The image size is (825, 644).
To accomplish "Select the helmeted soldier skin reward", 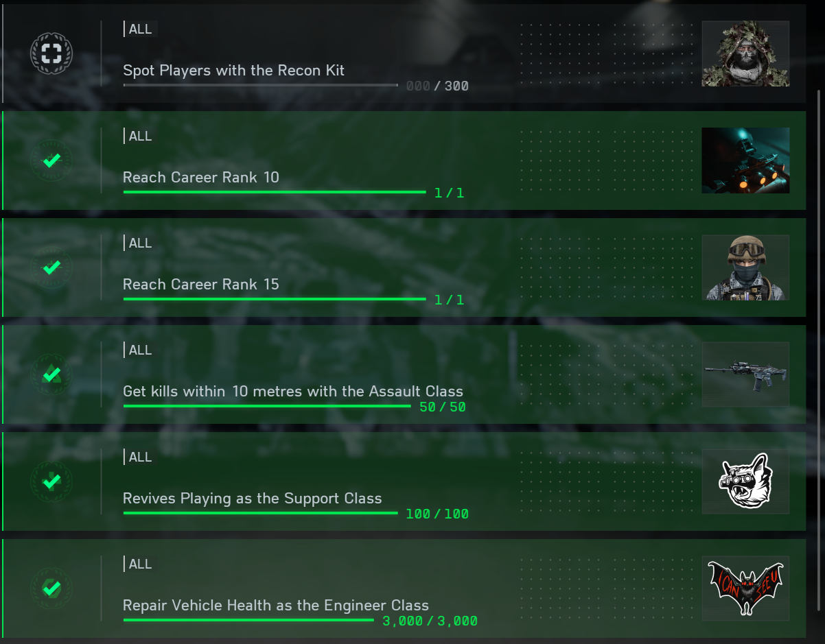I will click(x=745, y=267).
